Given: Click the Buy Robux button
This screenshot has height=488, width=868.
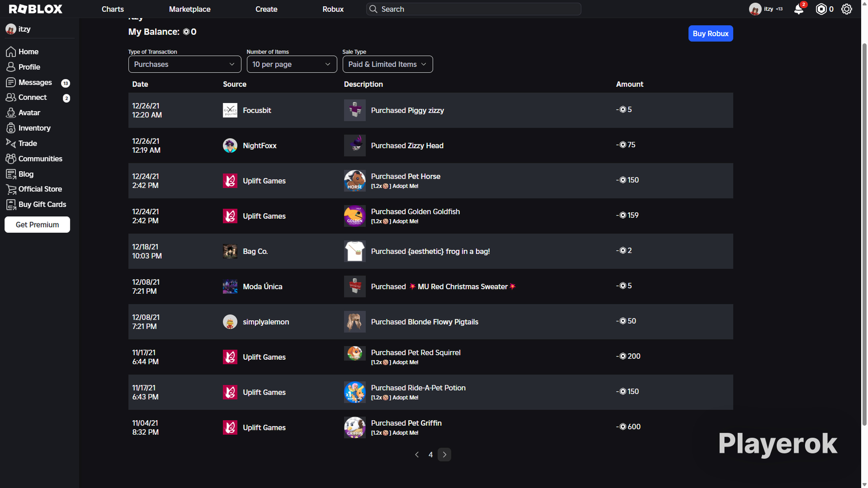Looking at the screenshot, I should pos(710,34).
